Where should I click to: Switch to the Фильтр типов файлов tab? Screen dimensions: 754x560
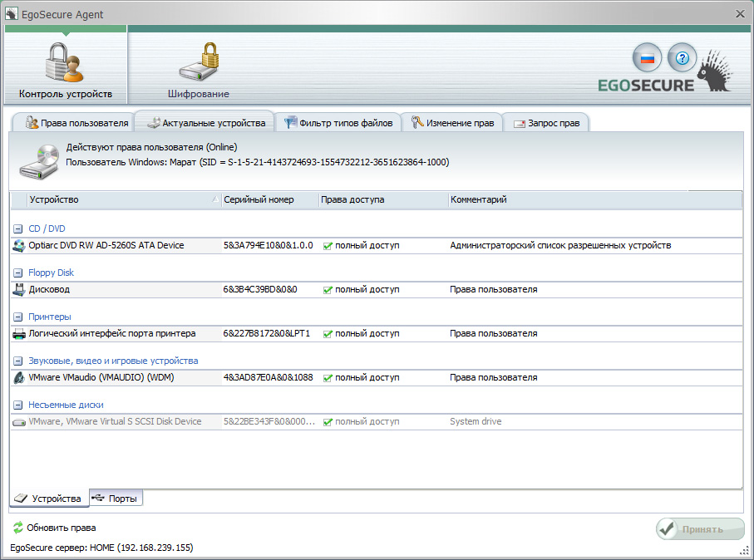tap(338, 123)
